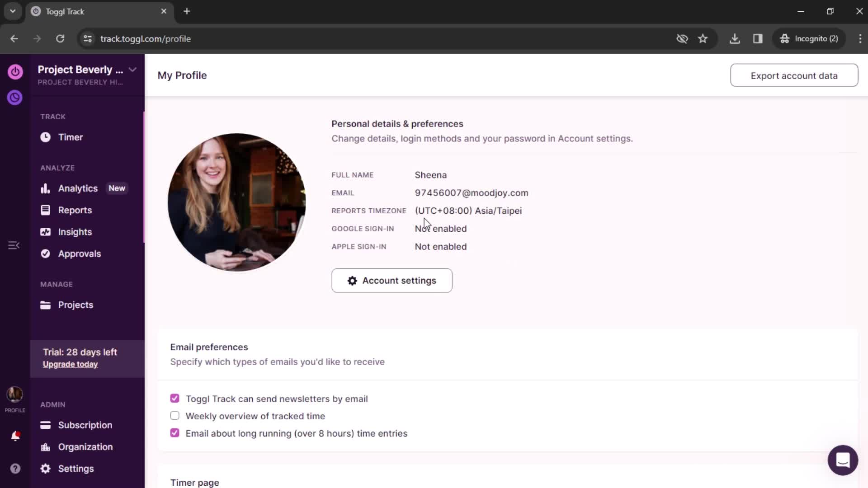
Task: Navigate to Analytics dashboard
Action: pyautogui.click(x=78, y=188)
